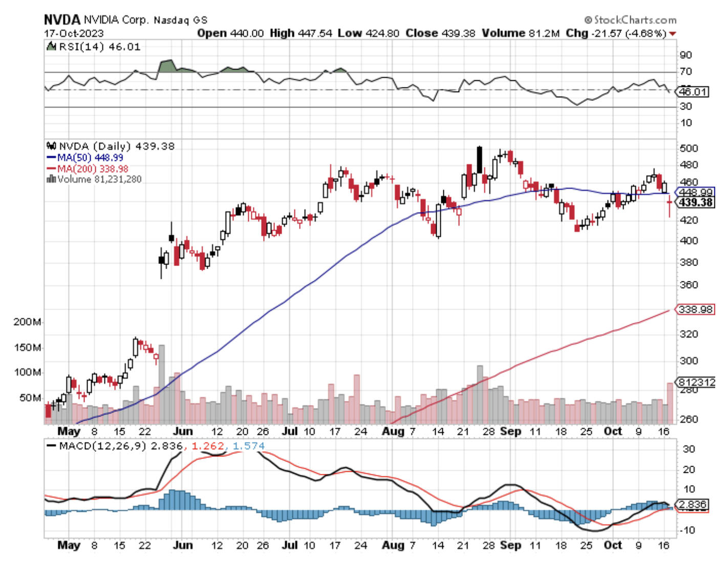Click the blue 1.574 MACD histogram value

tap(248, 446)
